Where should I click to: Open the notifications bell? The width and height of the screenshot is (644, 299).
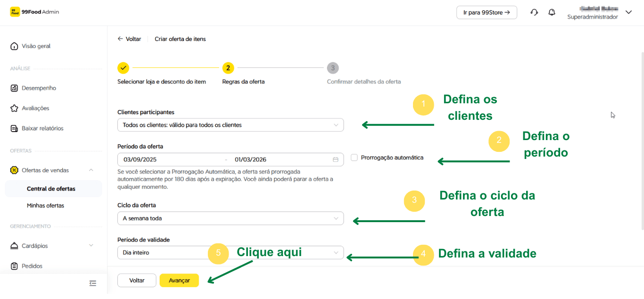click(552, 12)
